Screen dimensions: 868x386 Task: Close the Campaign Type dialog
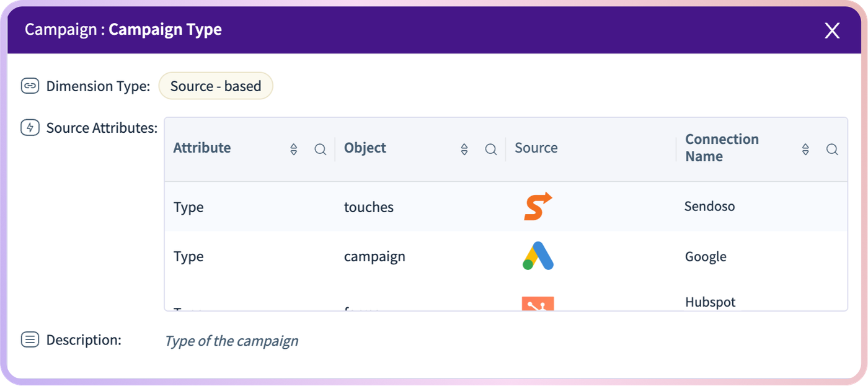832,30
